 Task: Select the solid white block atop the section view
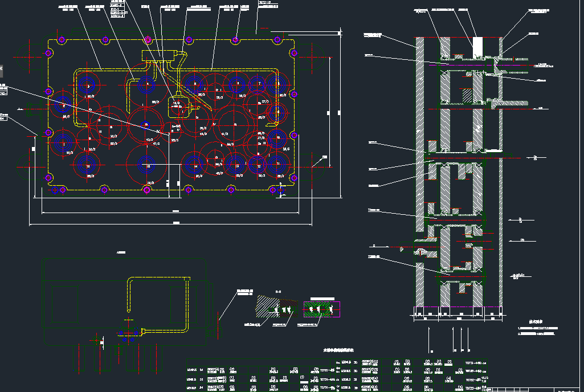477,47
